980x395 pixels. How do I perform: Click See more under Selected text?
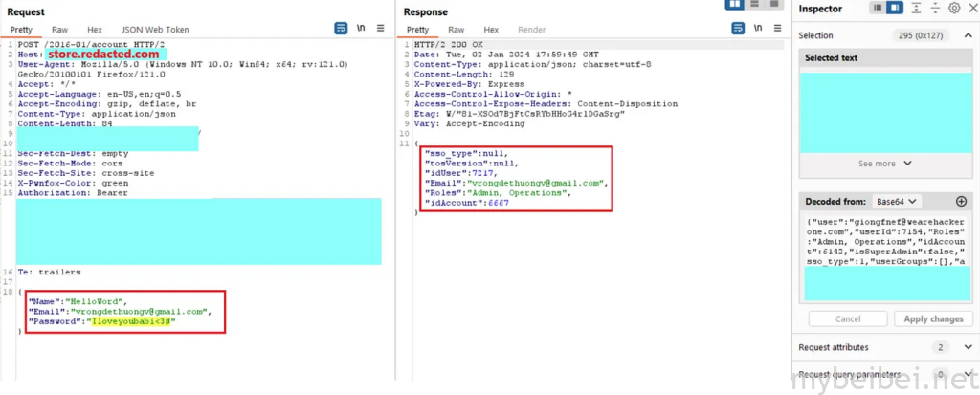pos(885,164)
